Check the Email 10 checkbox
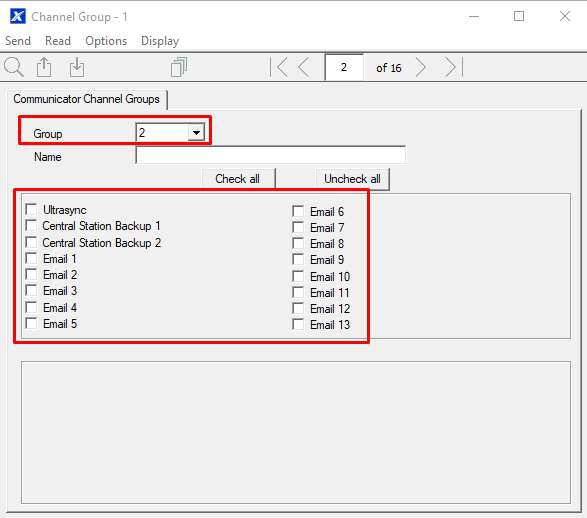 click(298, 276)
